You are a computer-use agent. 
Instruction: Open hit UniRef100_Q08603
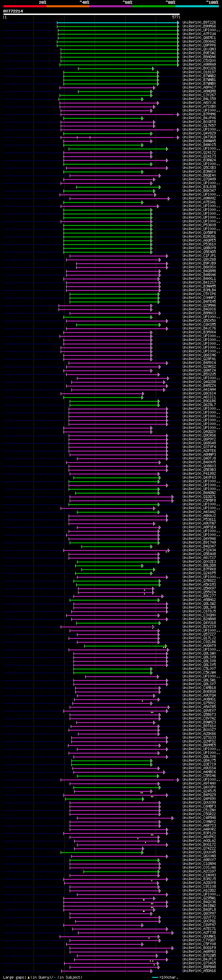click(199, 466)
